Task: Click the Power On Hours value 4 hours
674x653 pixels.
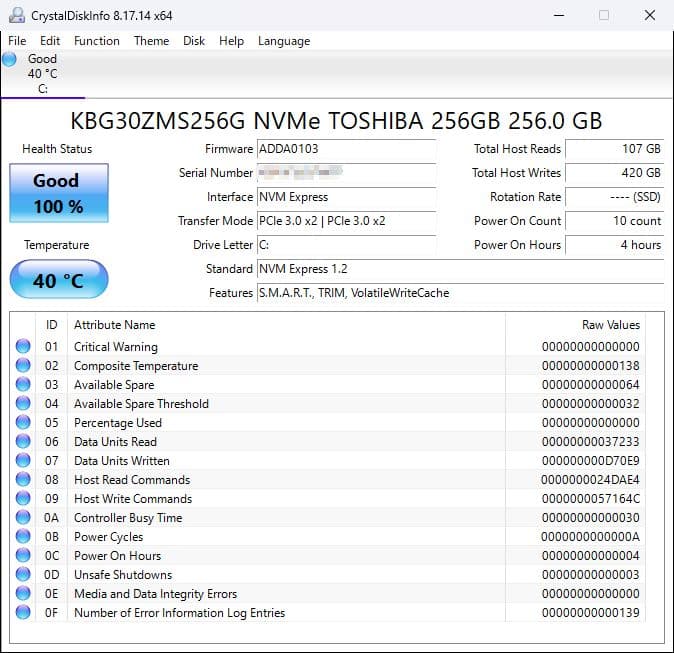Action: [x=615, y=245]
